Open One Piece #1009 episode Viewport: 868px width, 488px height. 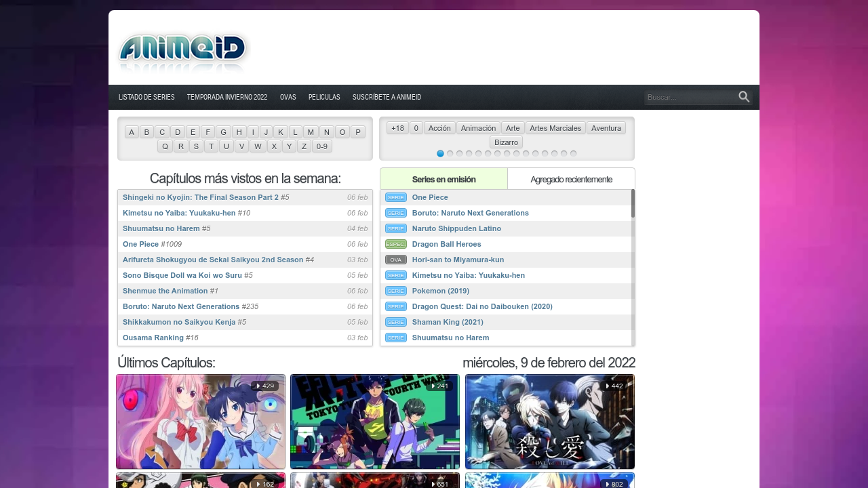coord(152,244)
